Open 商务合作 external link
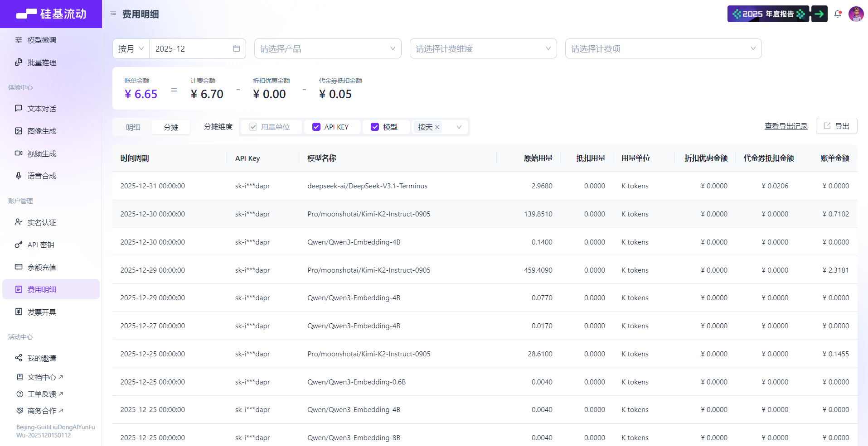The height and width of the screenshot is (446, 868). pos(45,411)
